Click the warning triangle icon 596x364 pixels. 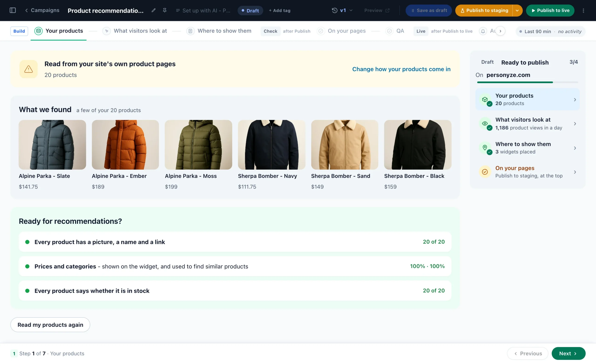tap(29, 69)
